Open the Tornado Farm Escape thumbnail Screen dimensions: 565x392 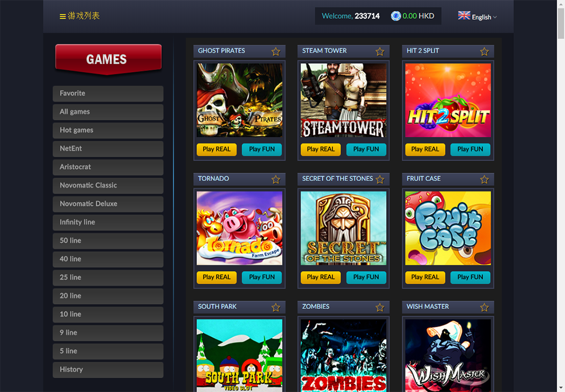(x=239, y=228)
